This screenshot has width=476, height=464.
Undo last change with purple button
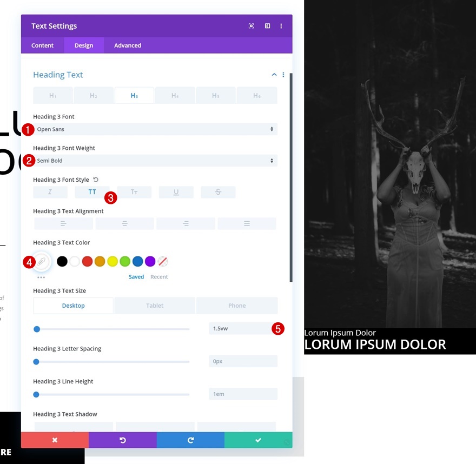[123, 440]
